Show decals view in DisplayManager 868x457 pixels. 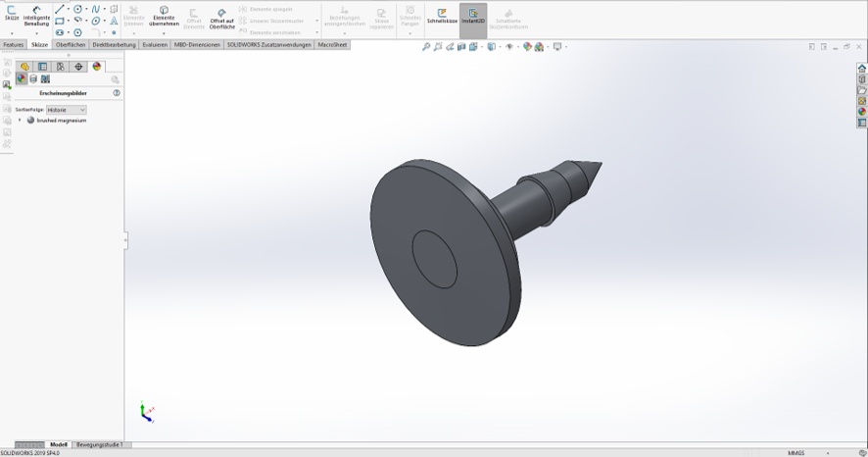click(33, 79)
